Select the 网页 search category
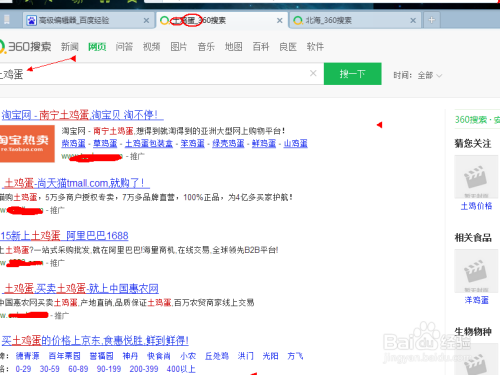The image size is (500, 375). [x=97, y=47]
